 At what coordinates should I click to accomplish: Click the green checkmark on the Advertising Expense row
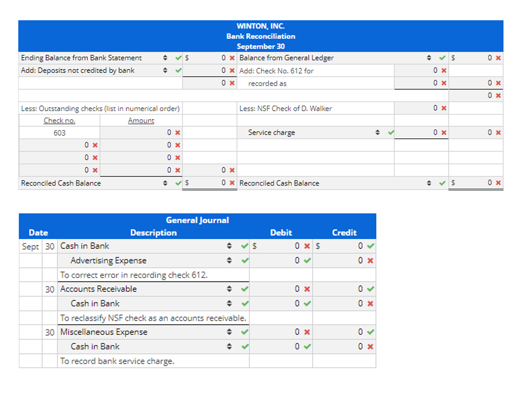[x=245, y=261]
